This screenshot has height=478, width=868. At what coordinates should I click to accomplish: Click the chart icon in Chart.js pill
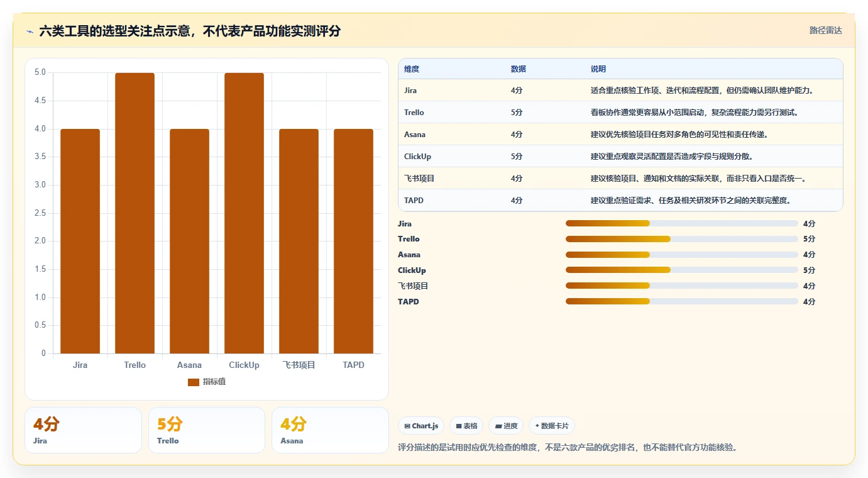click(407, 426)
